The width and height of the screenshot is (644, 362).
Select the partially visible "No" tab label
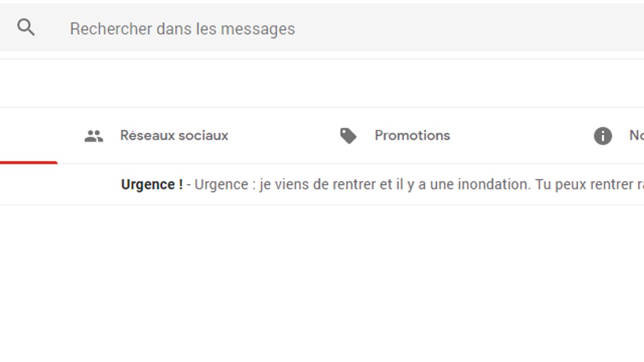tap(636, 136)
